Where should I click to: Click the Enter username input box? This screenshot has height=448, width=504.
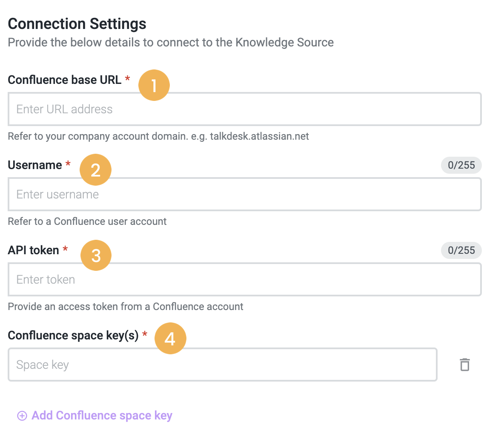(244, 194)
